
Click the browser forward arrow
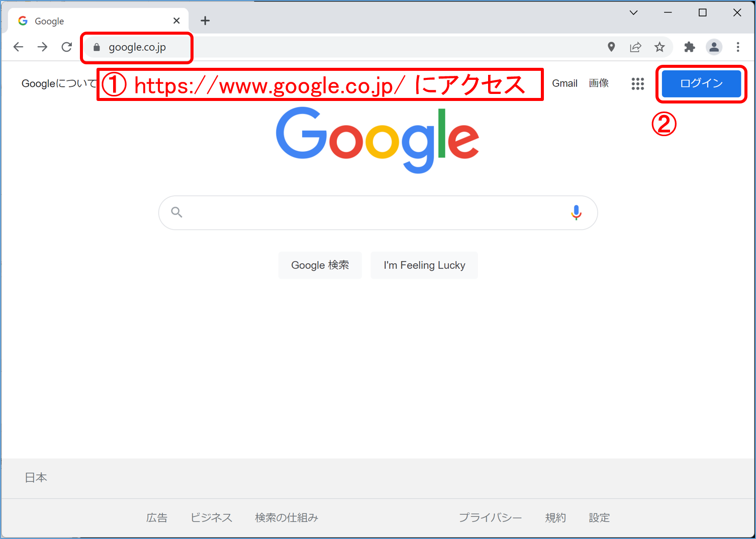click(x=42, y=47)
